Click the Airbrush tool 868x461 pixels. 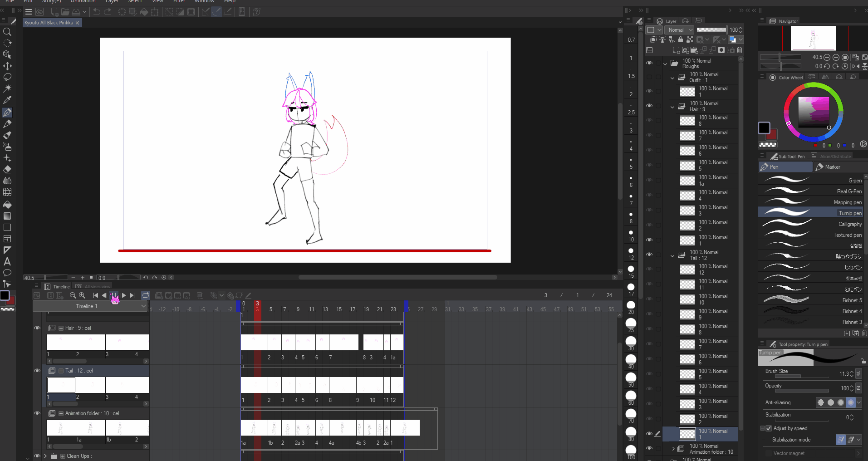click(7, 147)
